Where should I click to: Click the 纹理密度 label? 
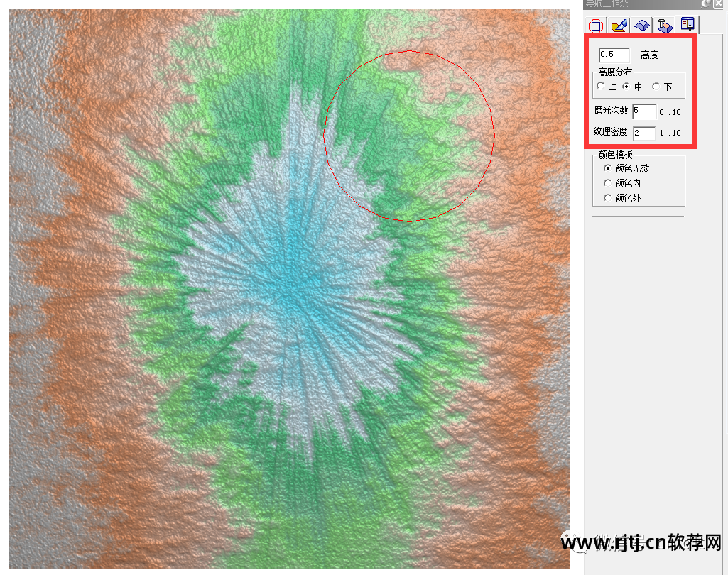pos(611,132)
